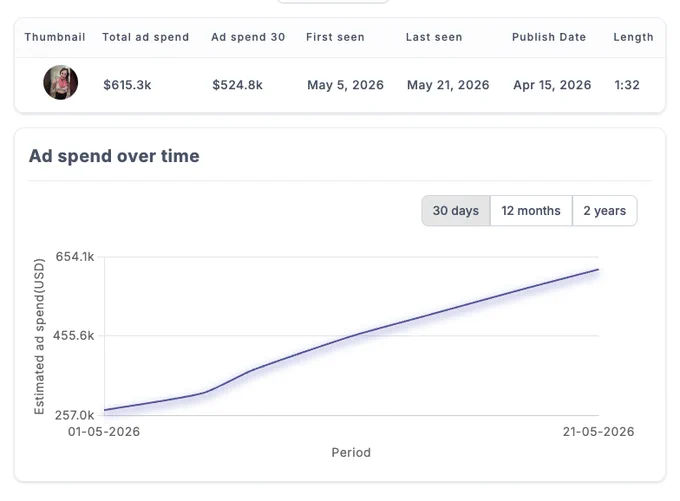
Task: Click the Apr 15, 2026 publish date
Action: click(552, 85)
